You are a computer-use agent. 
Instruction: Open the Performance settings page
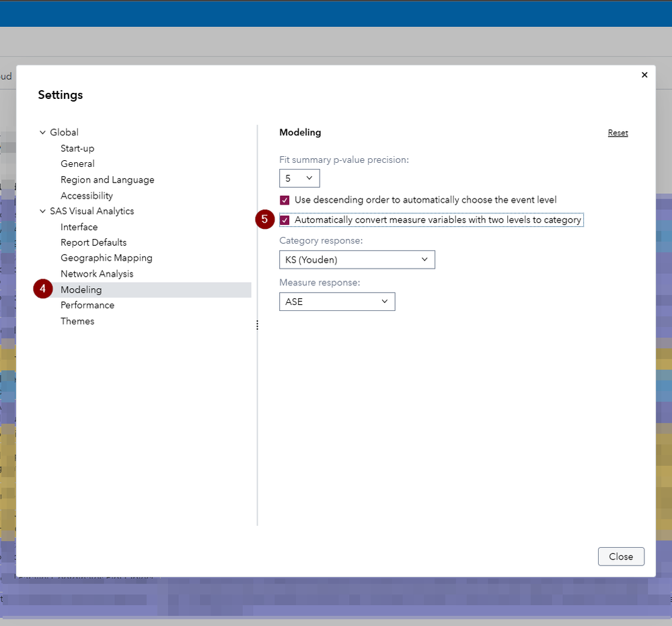87,305
